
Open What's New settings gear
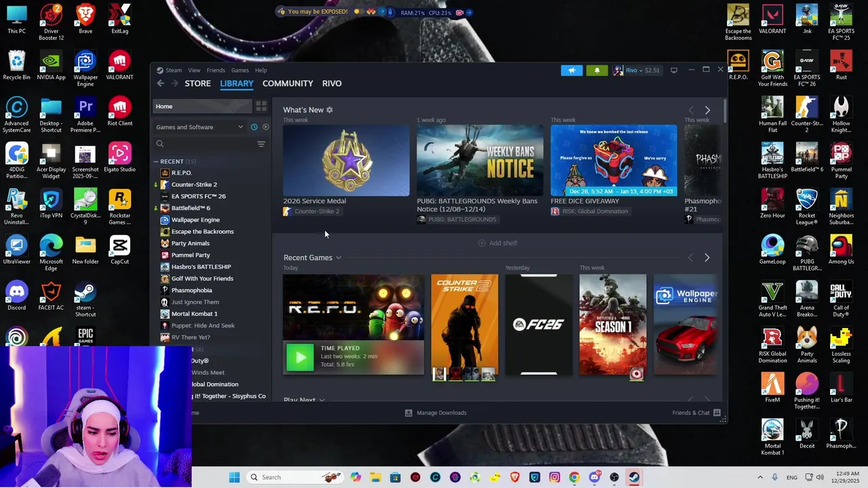[x=330, y=110]
